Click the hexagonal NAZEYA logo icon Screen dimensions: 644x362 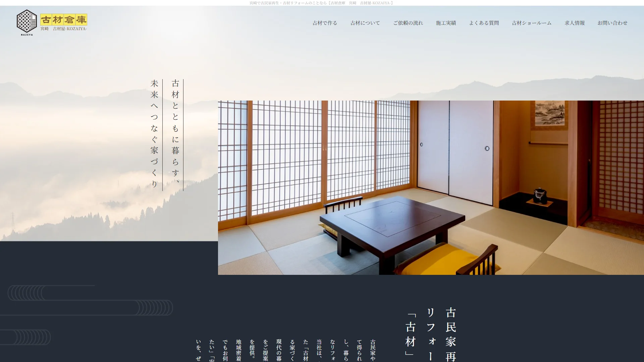27,22
